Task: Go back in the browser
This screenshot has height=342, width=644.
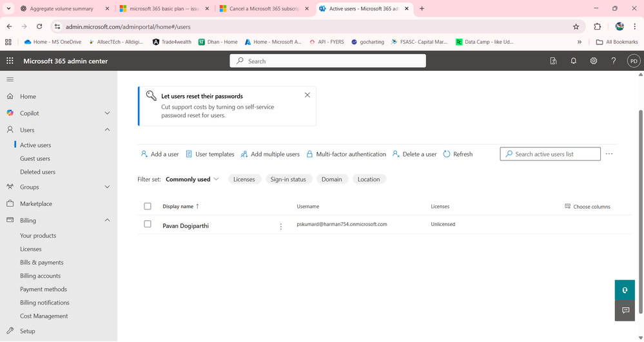Action: [10, 26]
